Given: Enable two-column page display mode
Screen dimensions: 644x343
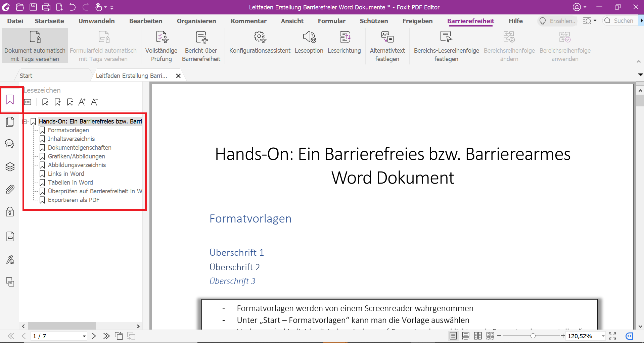Looking at the screenshot, I should (477, 336).
